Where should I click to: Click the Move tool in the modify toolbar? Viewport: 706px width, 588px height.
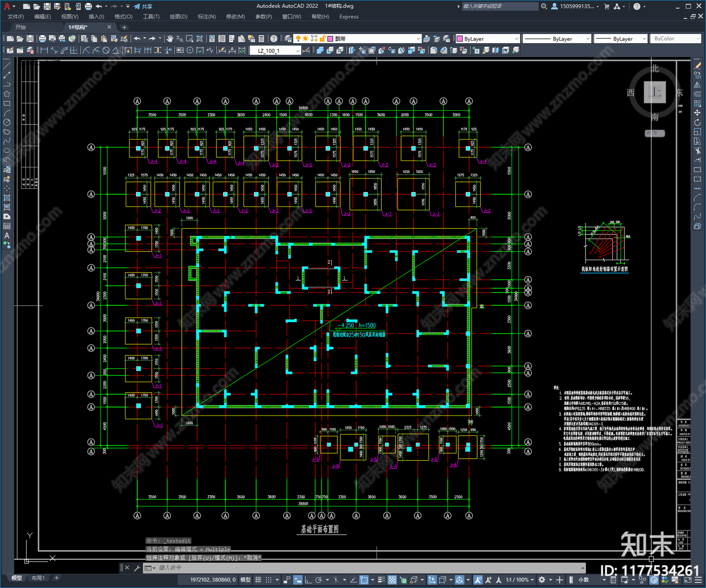(697, 113)
